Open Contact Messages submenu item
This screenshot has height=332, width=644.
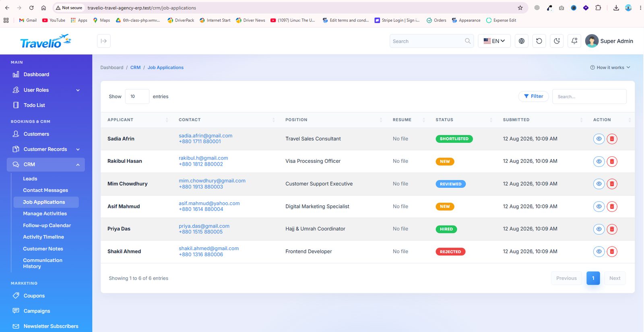click(x=45, y=190)
